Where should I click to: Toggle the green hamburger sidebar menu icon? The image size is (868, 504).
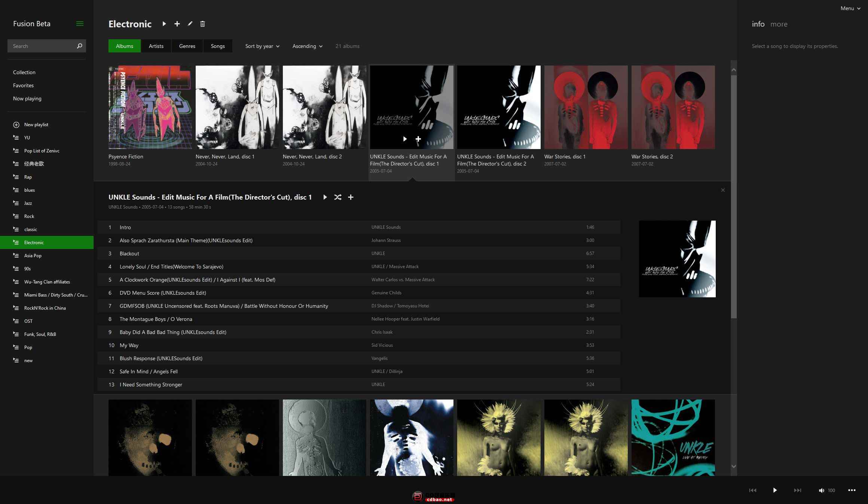(x=80, y=24)
